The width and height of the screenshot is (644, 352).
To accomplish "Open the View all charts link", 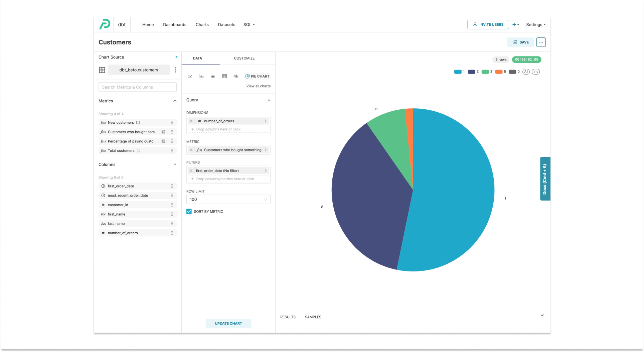I will (x=258, y=86).
